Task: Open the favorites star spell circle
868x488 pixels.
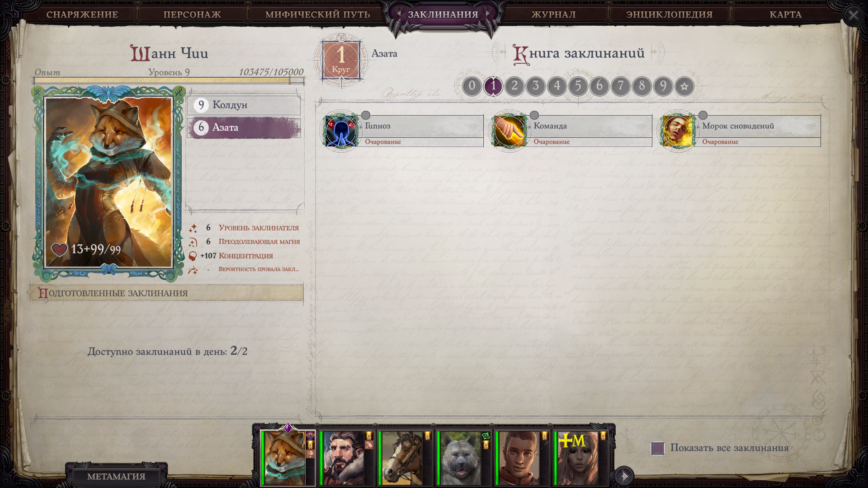Action: tap(684, 86)
